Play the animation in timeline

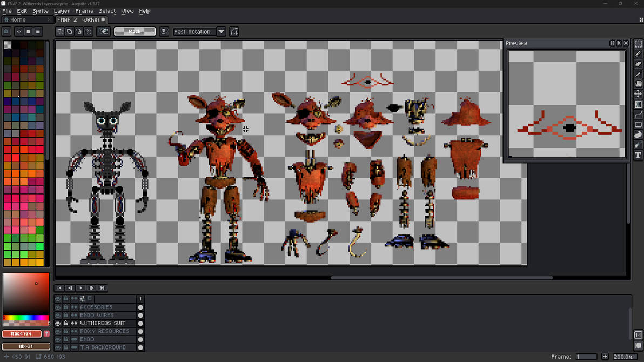tap(81, 288)
